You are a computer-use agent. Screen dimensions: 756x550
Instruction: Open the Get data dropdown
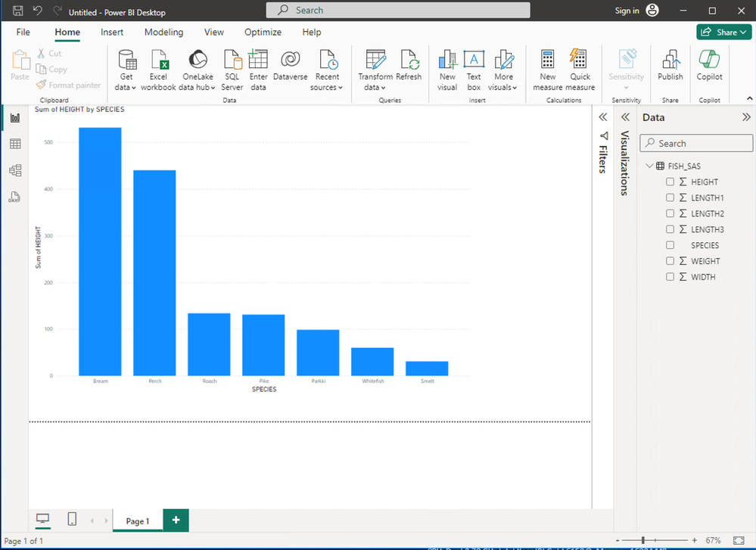click(x=126, y=70)
